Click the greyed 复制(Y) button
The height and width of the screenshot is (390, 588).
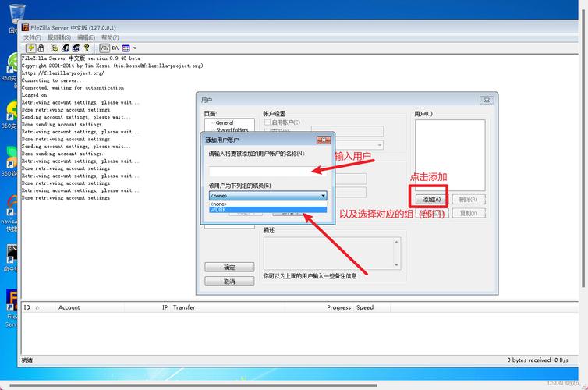pos(469,214)
